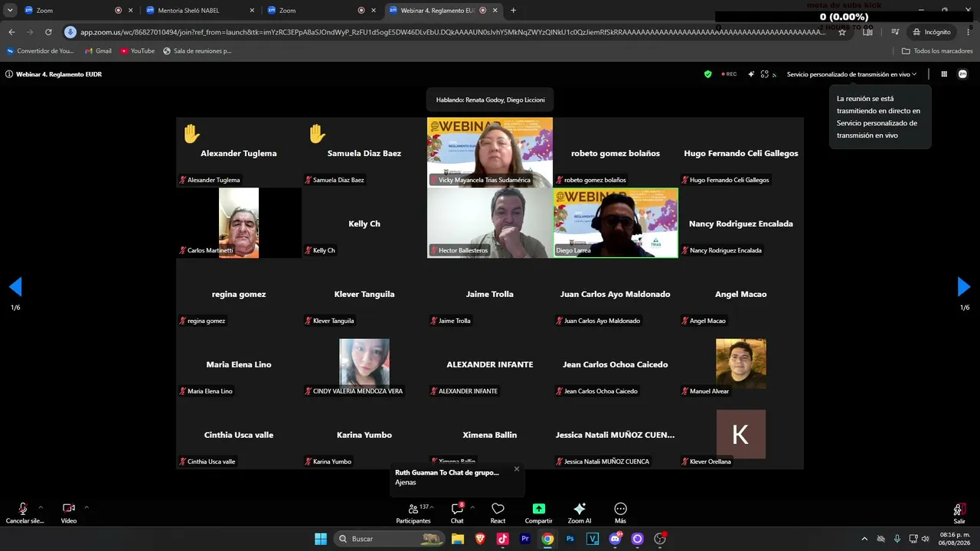Open the tab search dropdown

(10, 11)
